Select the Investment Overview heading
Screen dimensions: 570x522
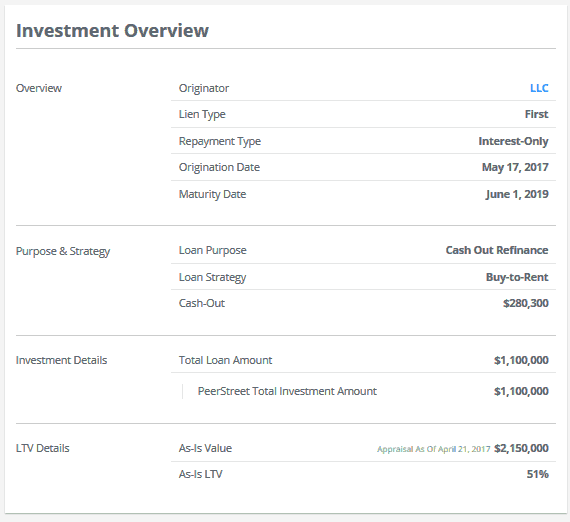[112, 31]
